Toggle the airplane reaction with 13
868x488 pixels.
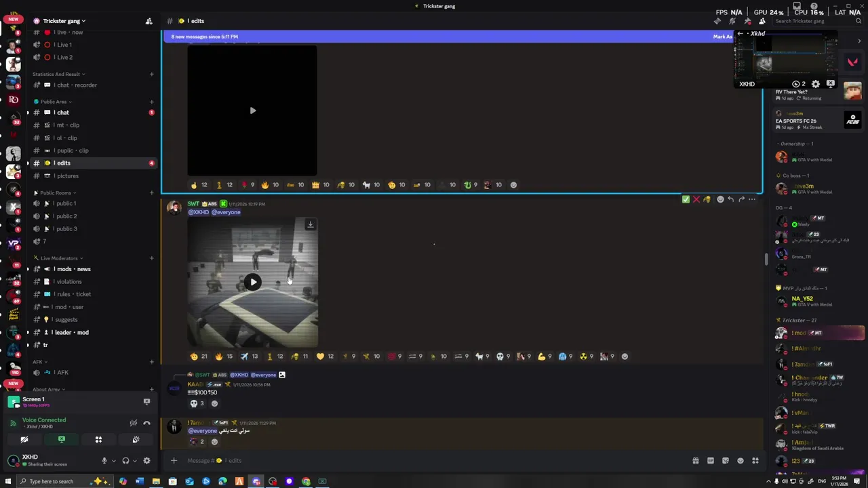pos(249,357)
